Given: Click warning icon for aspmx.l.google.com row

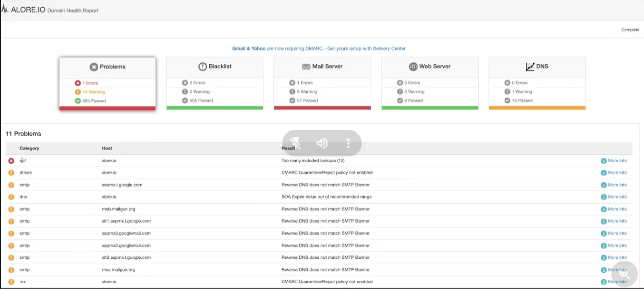Looking at the screenshot, I should click(11, 185).
